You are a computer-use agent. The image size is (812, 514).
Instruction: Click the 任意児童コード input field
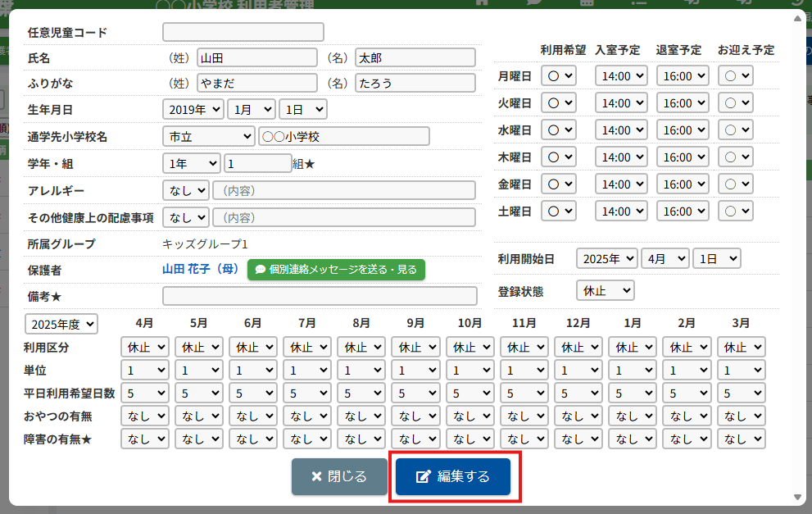(243, 32)
